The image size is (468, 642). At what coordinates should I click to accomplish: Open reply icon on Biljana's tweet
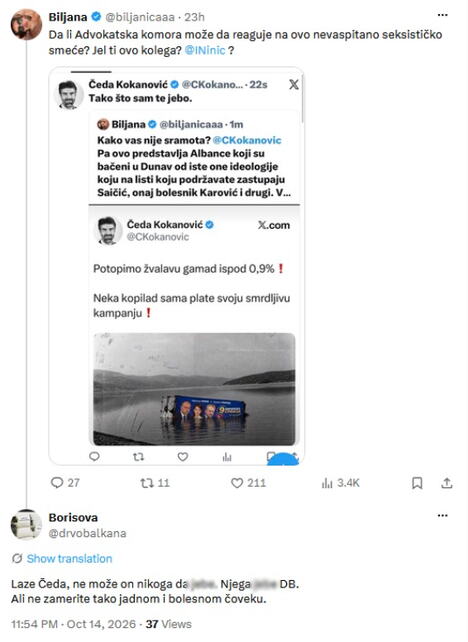[x=57, y=483]
